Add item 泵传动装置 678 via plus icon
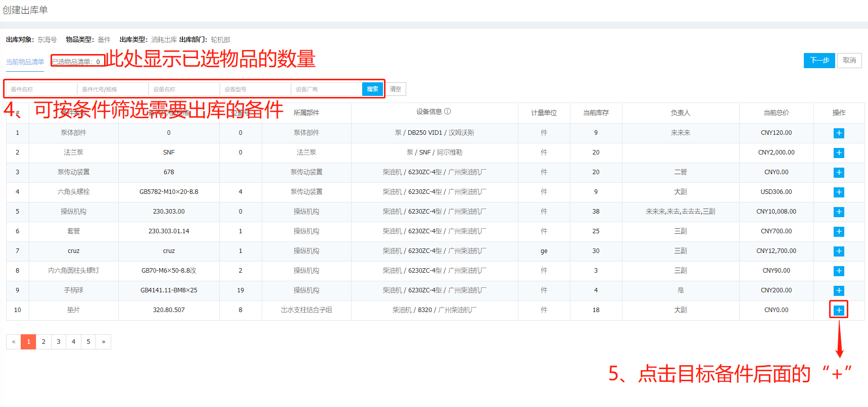The height and width of the screenshot is (407, 868). tap(839, 173)
